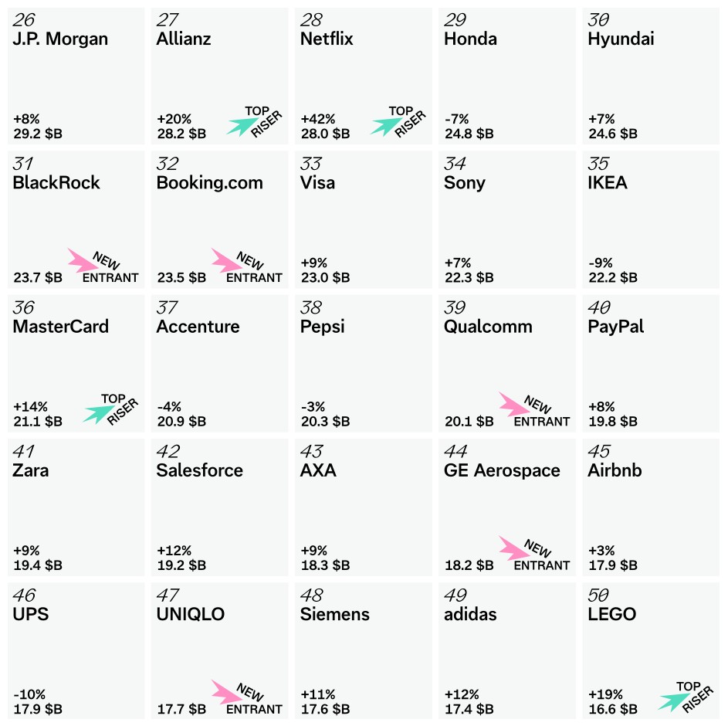Click Pepsi's 20.3 $B brand value
This screenshot has height=726, width=728.
pos(324,422)
